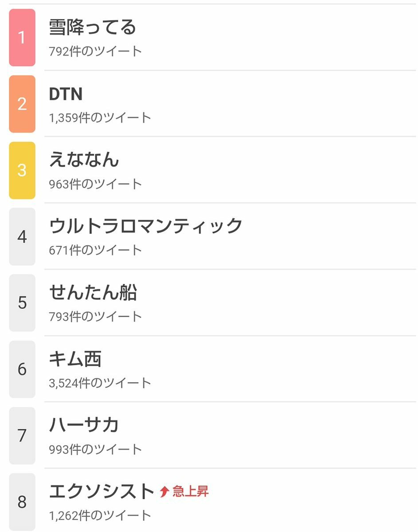
Task: Click the red 急上昇 arrow icon
Action: (x=165, y=492)
